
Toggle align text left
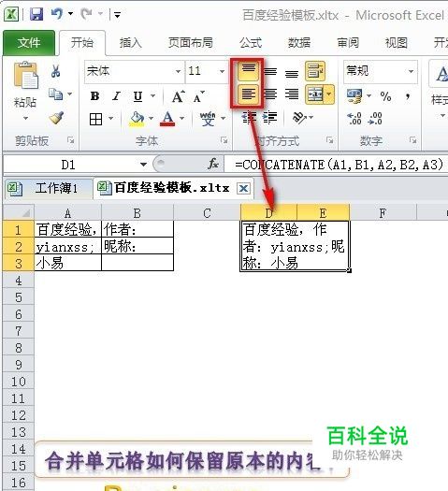(248, 94)
